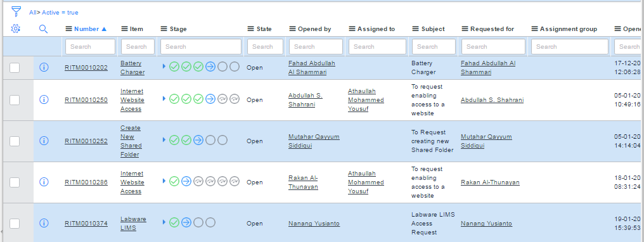Open Opened by Rakan Al-Thunayan link
Image resolution: width=644 pixels, height=242 pixels.
pyautogui.click(x=303, y=182)
